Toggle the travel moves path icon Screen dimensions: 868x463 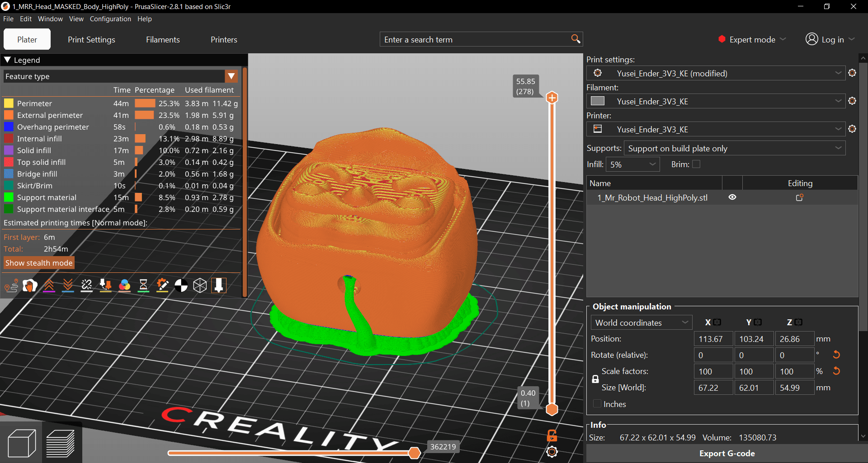pyautogui.click(x=11, y=285)
